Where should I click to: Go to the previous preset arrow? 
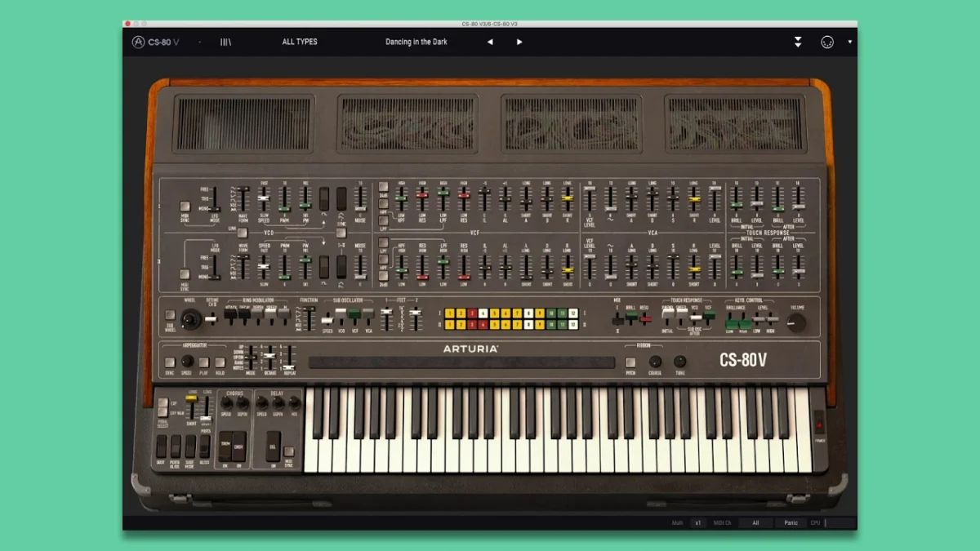490,42
